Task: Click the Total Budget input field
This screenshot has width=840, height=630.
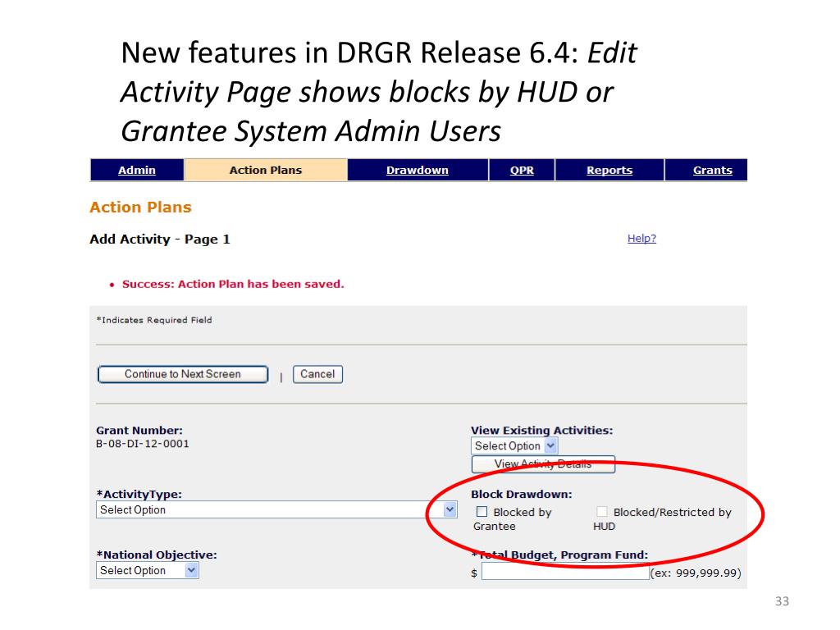Action: point(565,572)
